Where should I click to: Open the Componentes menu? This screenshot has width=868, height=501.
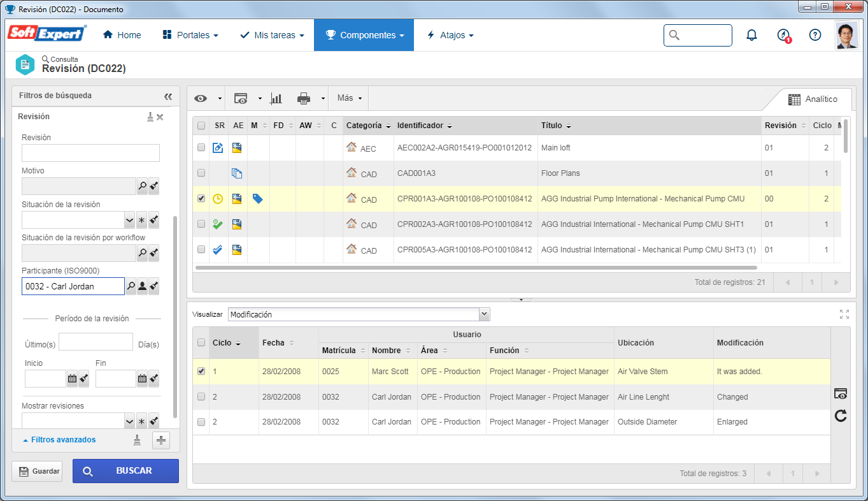364,35
